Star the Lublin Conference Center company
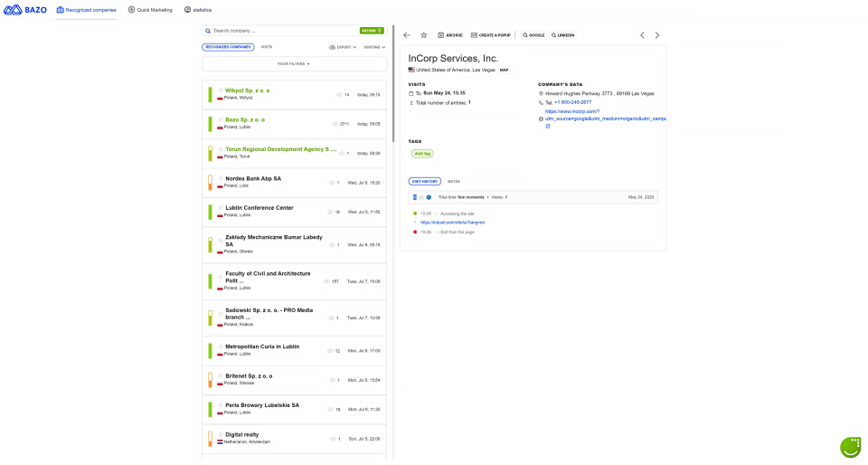 pos(221,207)
